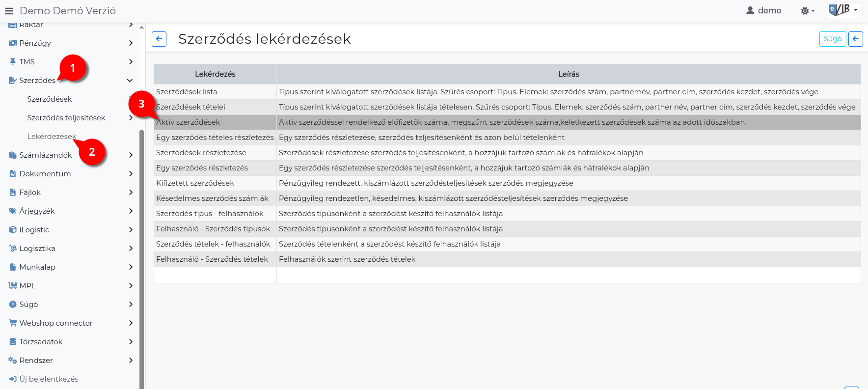Open the VIR logo dropdown menu
This screenshot has width=868, height=389.
pyautogui.click(x=843, y=10)
